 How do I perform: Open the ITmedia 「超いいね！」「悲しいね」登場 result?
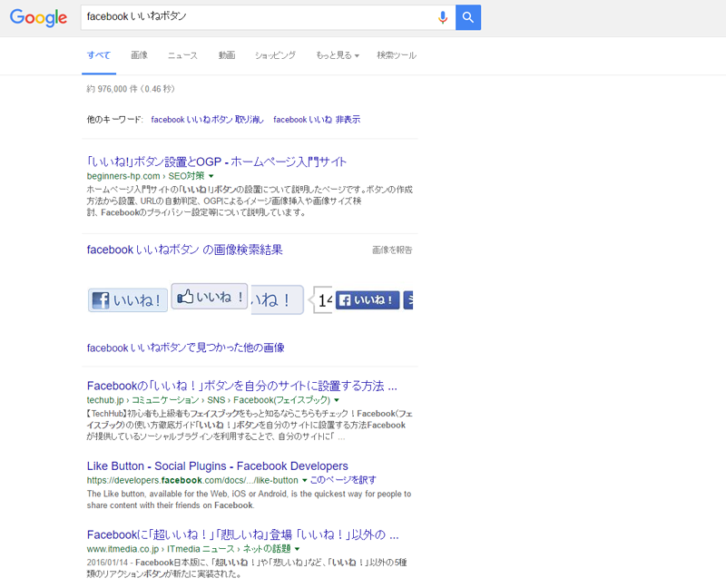[x=242, y=534]
